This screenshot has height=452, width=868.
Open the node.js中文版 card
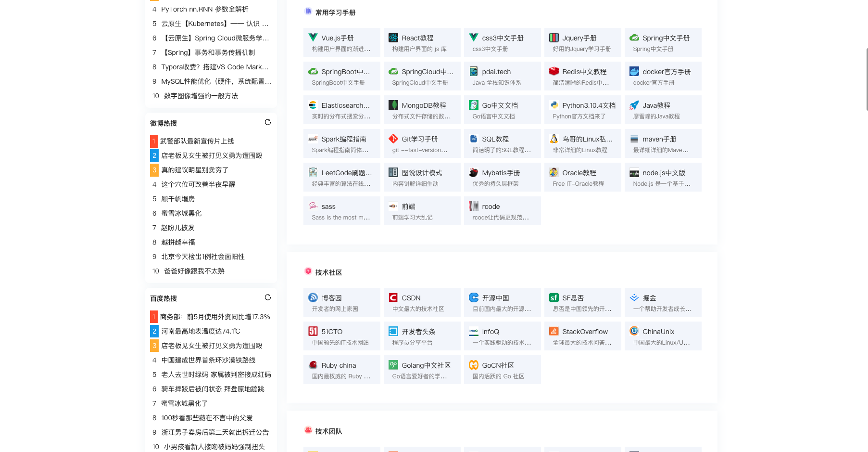(663, 177)
